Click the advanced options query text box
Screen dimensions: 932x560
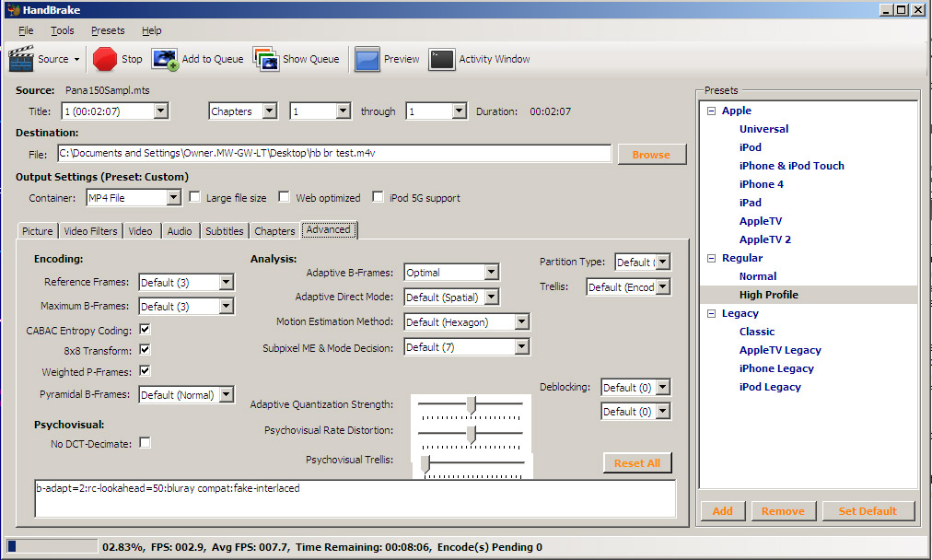[x=355, y=498]
